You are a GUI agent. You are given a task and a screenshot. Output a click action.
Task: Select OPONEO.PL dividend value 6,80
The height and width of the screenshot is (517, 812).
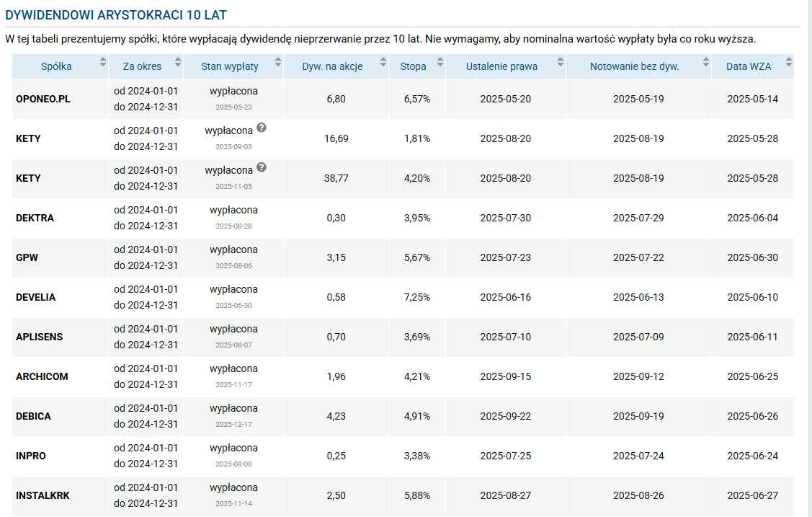pos(336,99)
